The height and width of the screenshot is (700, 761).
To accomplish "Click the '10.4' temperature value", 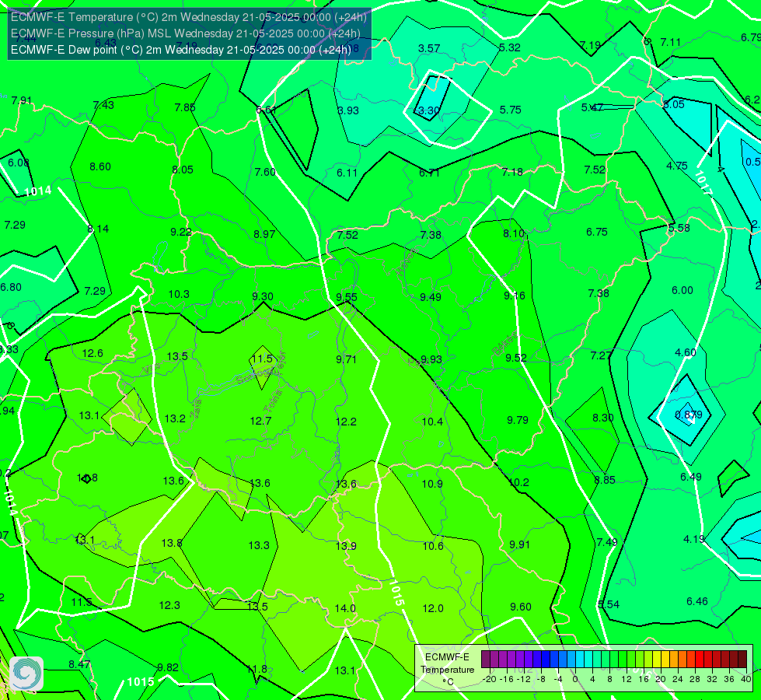I will coord(432,422).
